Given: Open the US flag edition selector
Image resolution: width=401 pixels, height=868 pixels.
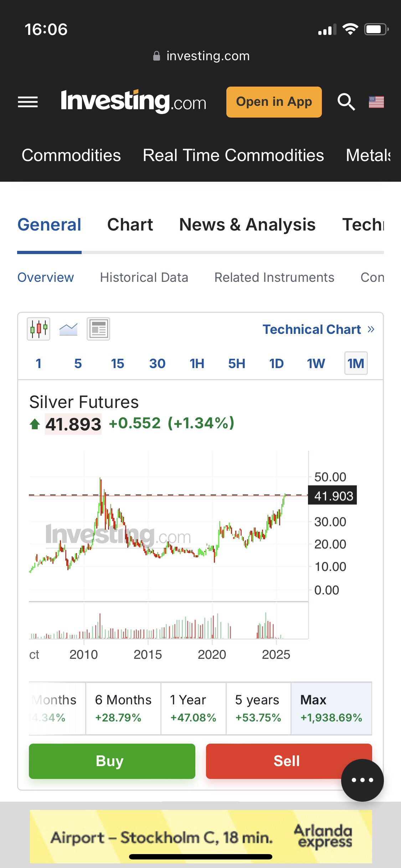Looking at the screenshot, I should 376,102.
